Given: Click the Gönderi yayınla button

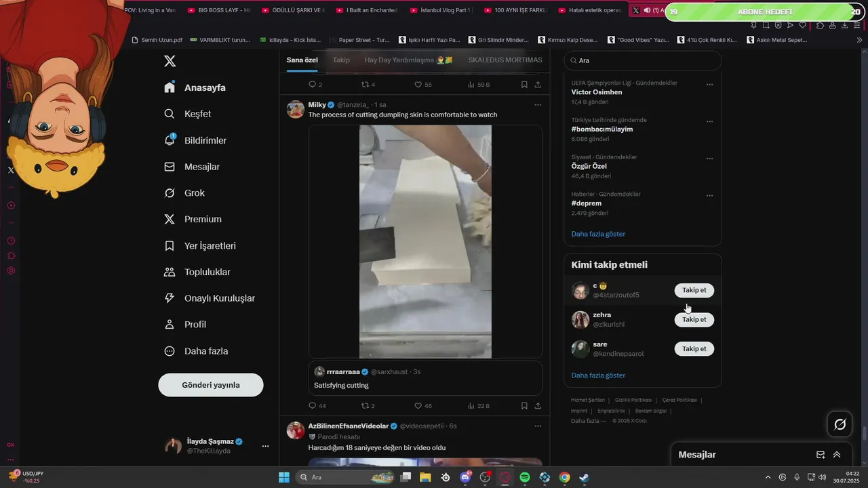Looking at the screenshot, I should pyautogui.click(x=211, y=385).
